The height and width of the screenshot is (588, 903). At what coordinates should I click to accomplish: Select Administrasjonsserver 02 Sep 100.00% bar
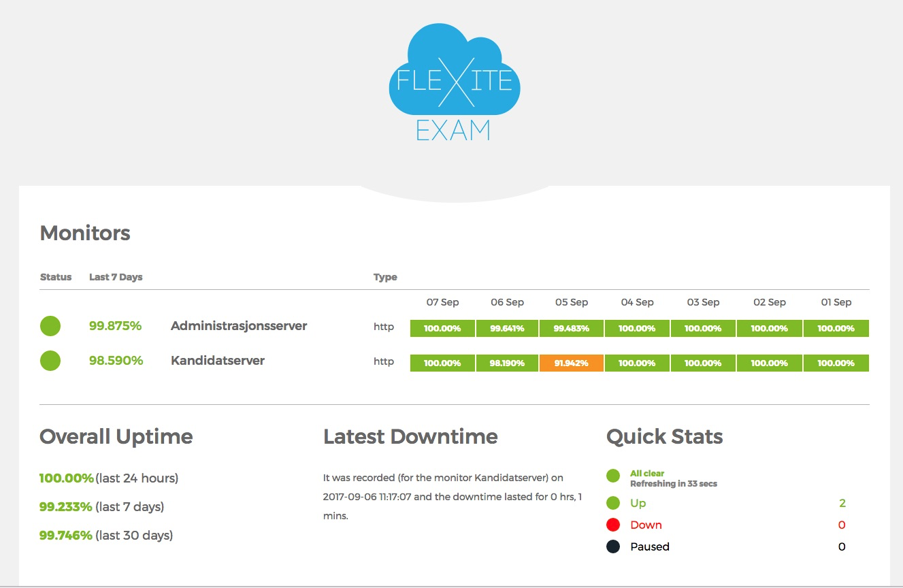coord(770,329)
